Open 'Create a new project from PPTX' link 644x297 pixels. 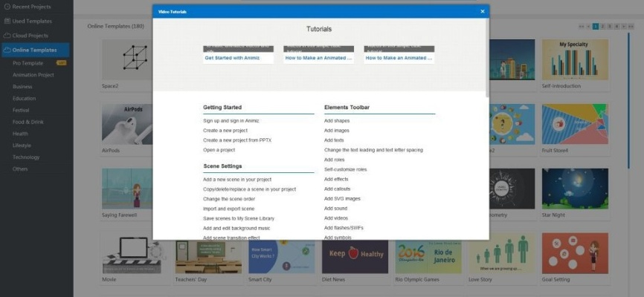click(237, 140)
